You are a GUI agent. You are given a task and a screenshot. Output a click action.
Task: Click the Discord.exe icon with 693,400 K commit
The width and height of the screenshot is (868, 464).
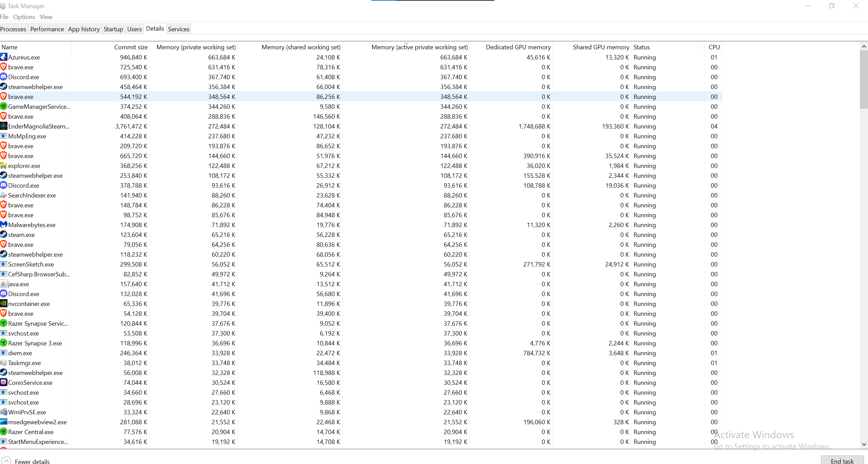(x=4, y=77)
